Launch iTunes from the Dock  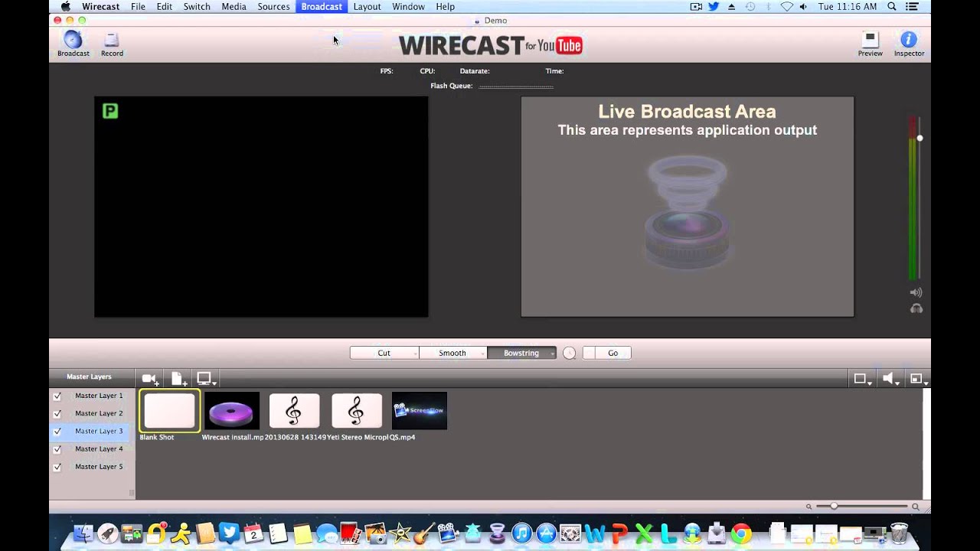[x=521, y=533]
